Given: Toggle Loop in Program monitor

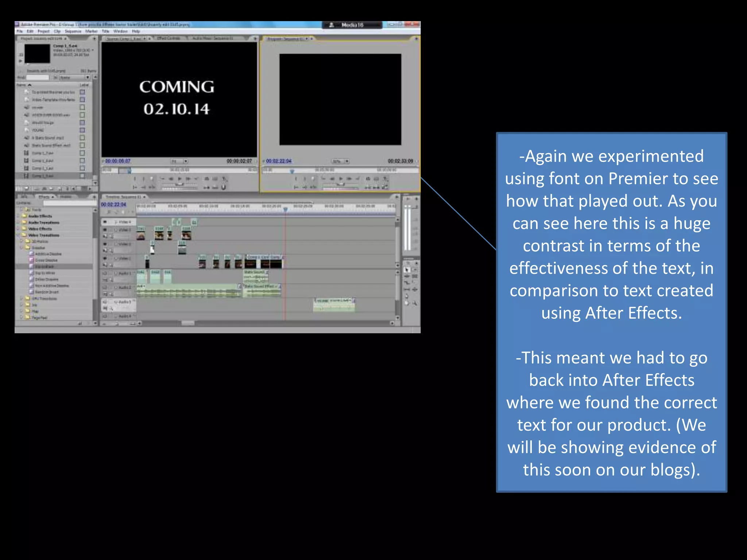Looking at the screenshot, I should (x=368, y=179).
